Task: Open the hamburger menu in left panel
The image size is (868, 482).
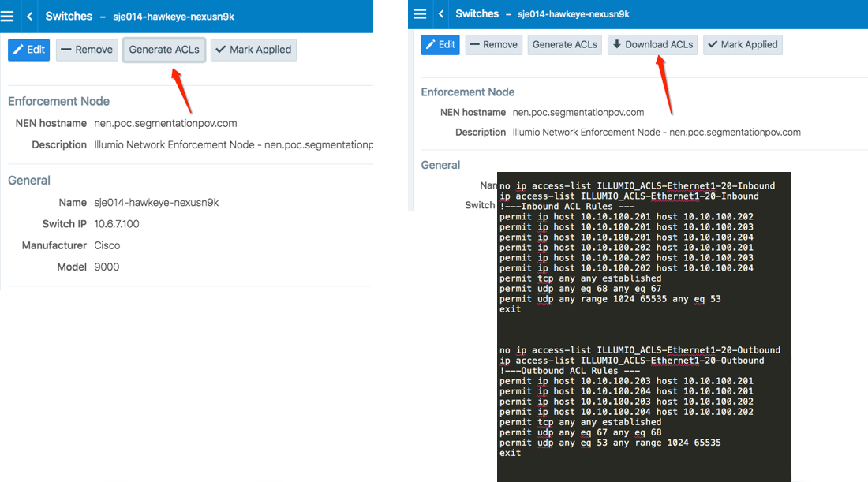Action: [x=6, y=16]
